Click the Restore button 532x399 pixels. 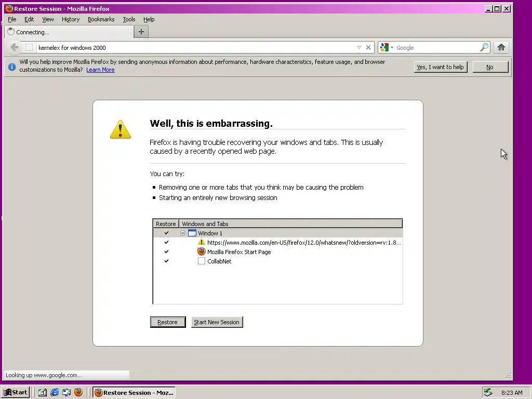pyautogui.click(x=168, y=322)
